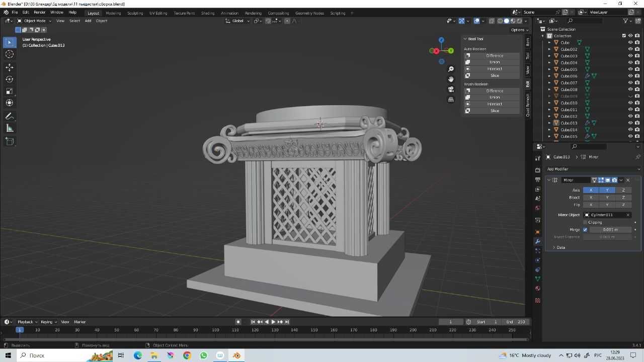Viewport: 644px width, 362px height.
Task: Click Brush Boolean Intersect button
Action: [x=492, y=104]
